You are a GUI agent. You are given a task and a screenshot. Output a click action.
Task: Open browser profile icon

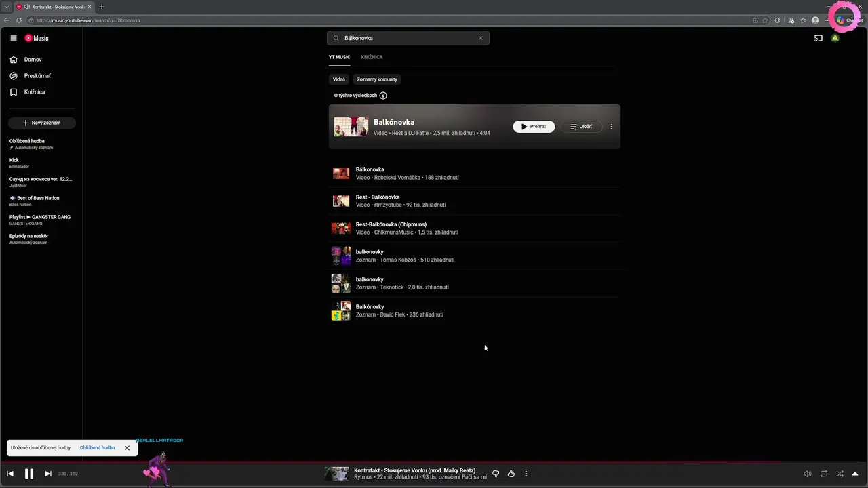tap(816, 20)
